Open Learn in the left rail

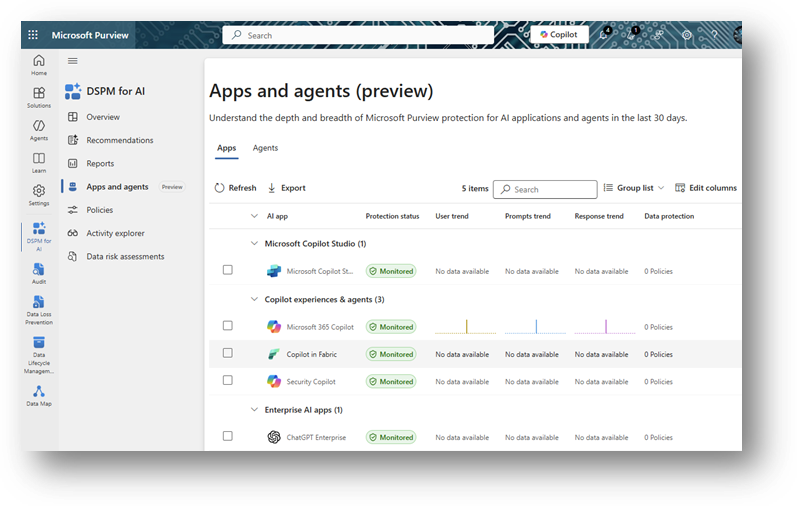click(x=39, y=163)
